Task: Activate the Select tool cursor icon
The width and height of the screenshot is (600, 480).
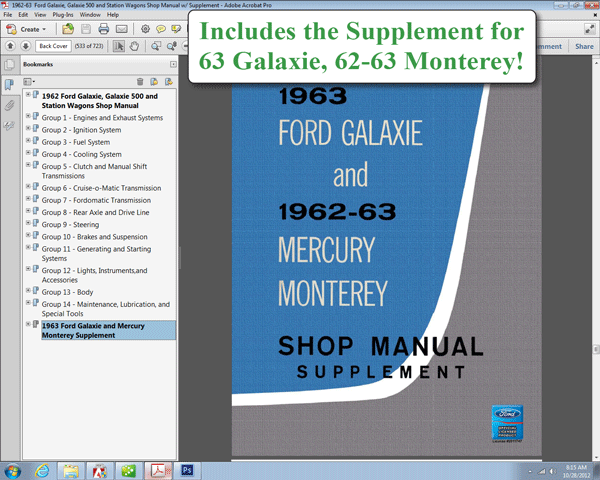Action: [119, 46]
